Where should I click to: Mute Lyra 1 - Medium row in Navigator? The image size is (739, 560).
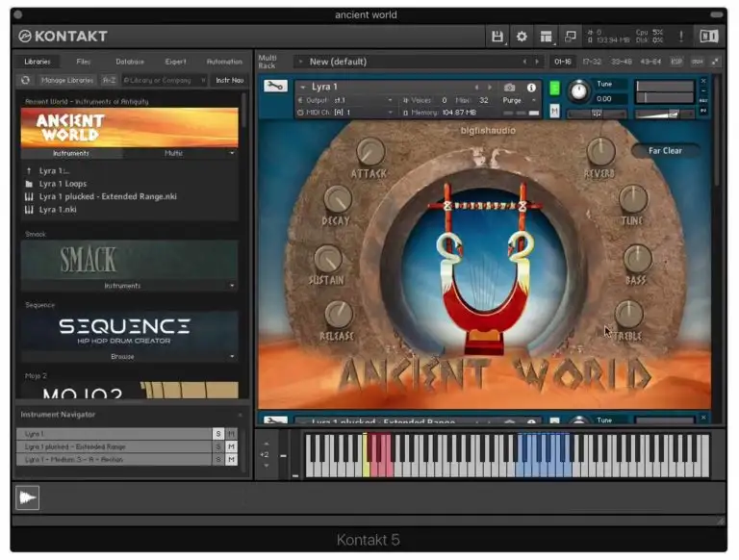click(231, 459)
